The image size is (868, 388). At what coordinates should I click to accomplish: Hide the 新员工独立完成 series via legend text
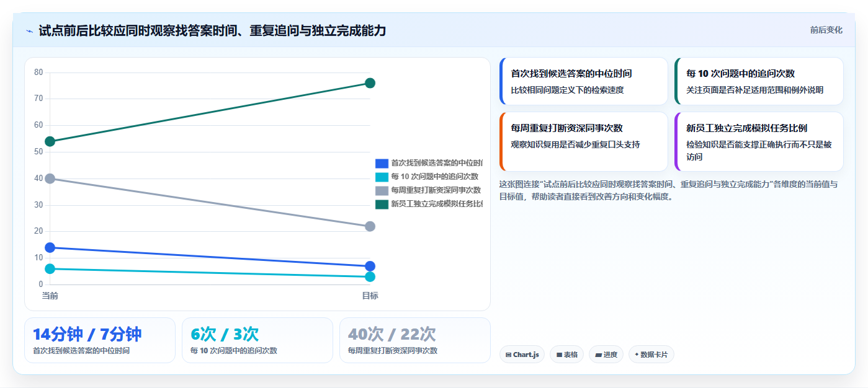[x=437, y=204]
